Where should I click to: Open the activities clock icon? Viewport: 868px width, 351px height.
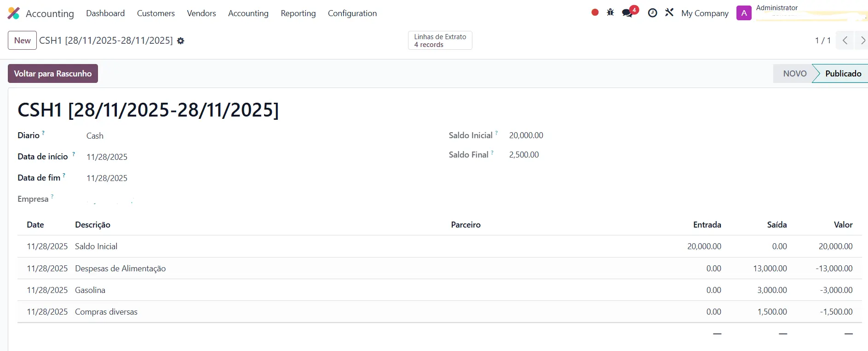(652, 13)
